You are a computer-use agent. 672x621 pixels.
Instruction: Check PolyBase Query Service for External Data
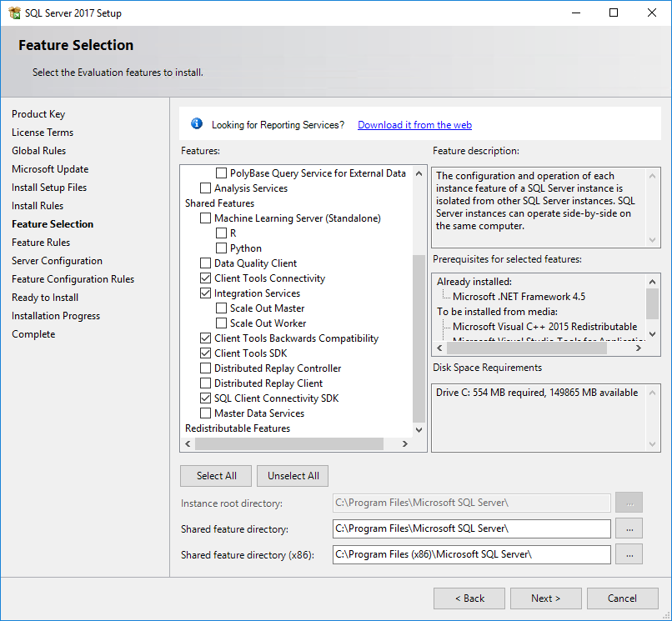221,173
